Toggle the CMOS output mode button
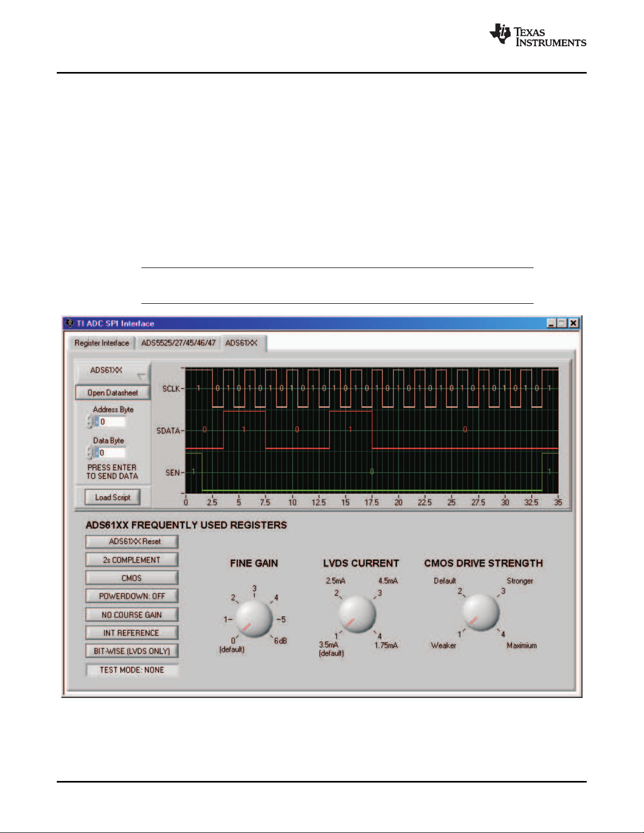The width and height of the screenshot is (644, 833). [132, 578]
